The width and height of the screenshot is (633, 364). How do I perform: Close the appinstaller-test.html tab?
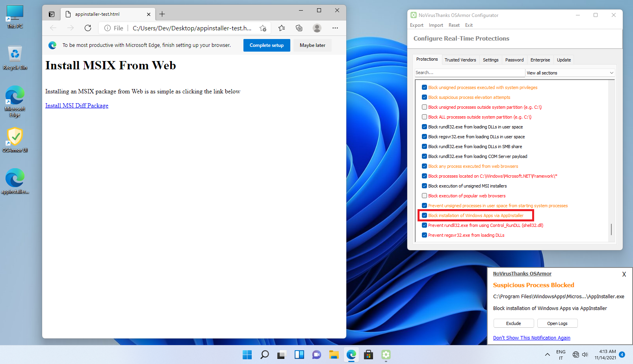pyautogui.click(x=149, y=14)
